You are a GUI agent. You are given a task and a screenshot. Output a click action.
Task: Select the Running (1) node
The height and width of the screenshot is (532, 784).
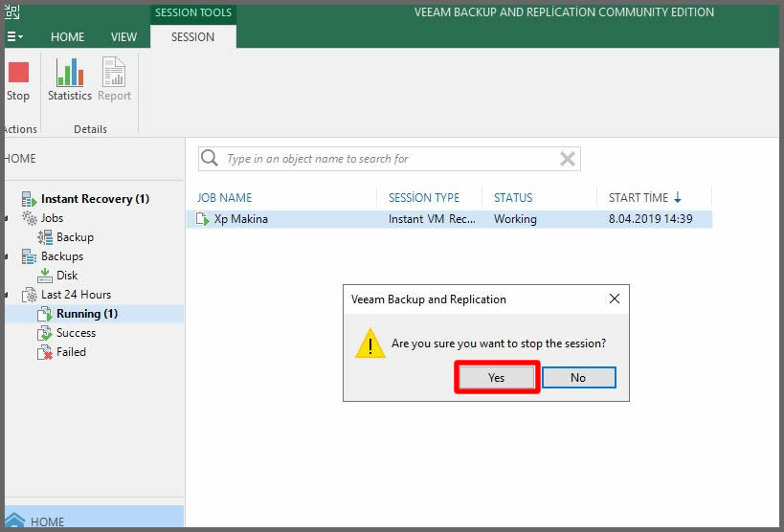pyautogui.click(x=87, y=314)
